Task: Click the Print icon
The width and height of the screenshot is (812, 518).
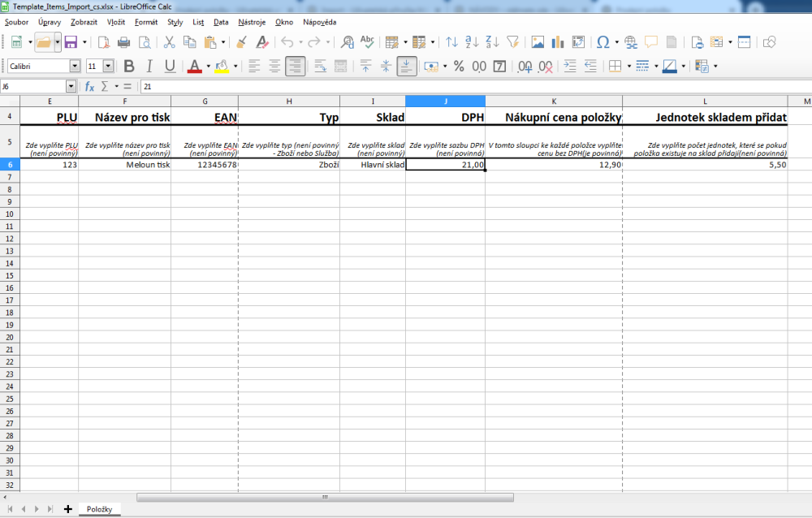Action: coord(123,42)
